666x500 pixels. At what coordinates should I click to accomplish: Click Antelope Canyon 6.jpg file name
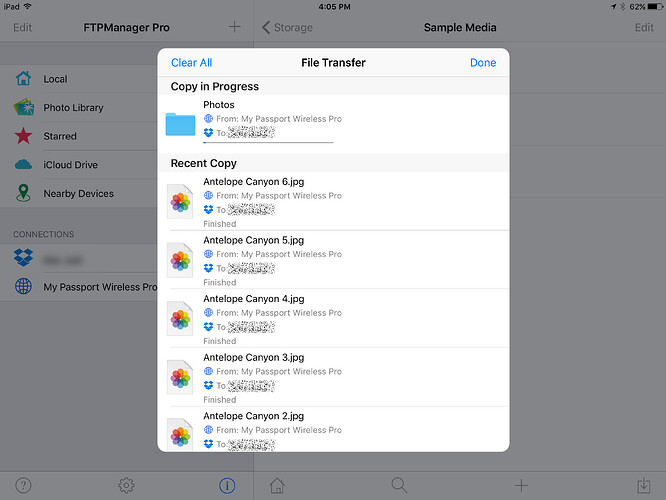coord(254,182)
